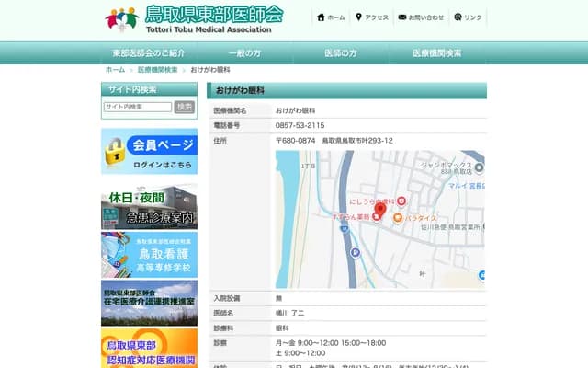Screen dimensions: 588x368
Task: Open the 医師の方 navigation menu
Action: pos(342,53)
